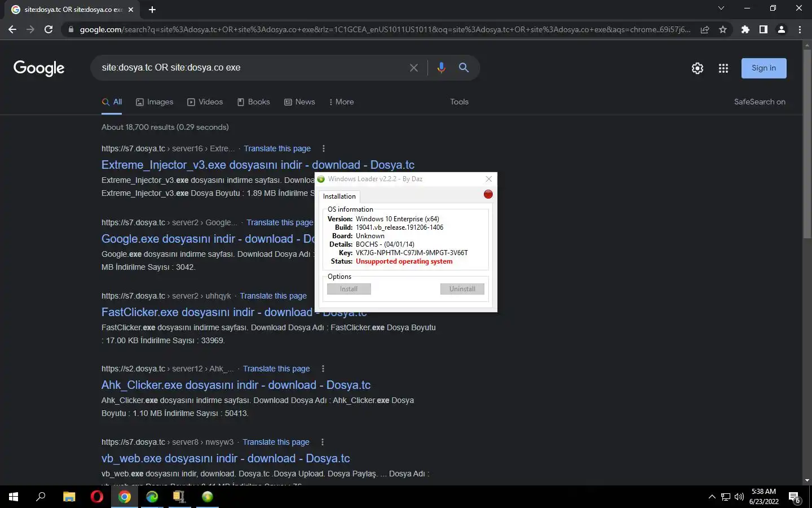This screenshot has height=508, width=812.
Task: Open Windows Start menu
Action: pyautogui.click(x=14, y=497)
